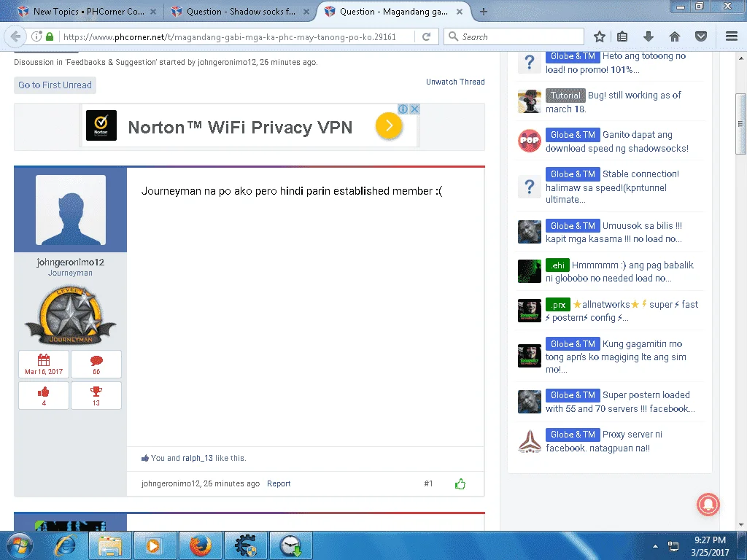Click the URL address bar
The height and width of the screenshot is (560, 747).
[x=228, y=36]
